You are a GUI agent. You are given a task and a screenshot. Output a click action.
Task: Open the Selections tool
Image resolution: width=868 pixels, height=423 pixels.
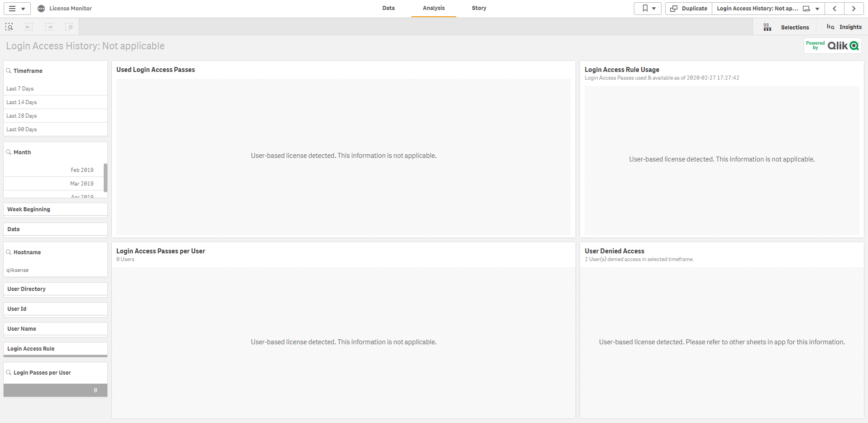tap(786, 27)
